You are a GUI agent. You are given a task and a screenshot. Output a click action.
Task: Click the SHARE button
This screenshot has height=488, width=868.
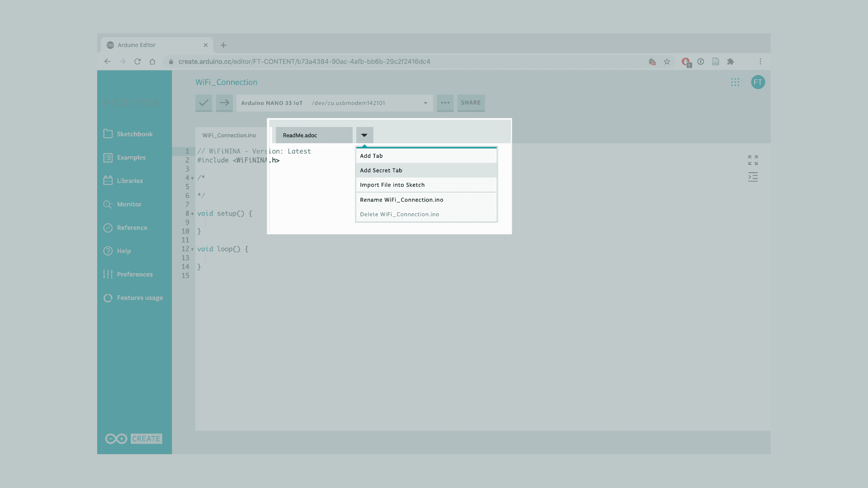tap(471, 103)
